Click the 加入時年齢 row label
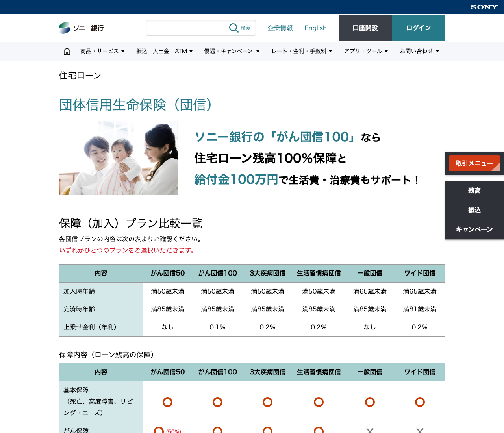Viewport: 504px width, 433px height. 101,291
